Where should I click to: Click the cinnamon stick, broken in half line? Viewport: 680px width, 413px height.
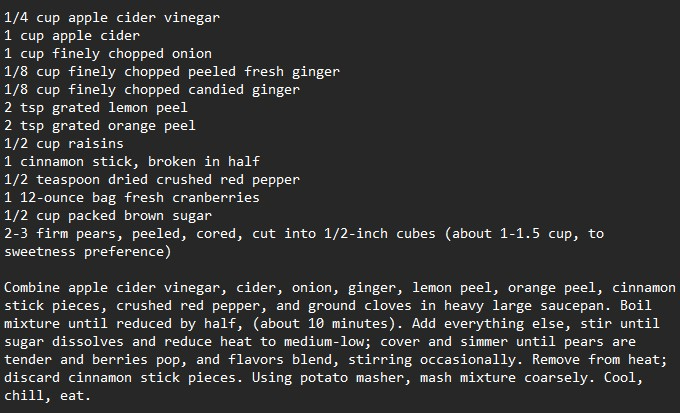[132, 162]
